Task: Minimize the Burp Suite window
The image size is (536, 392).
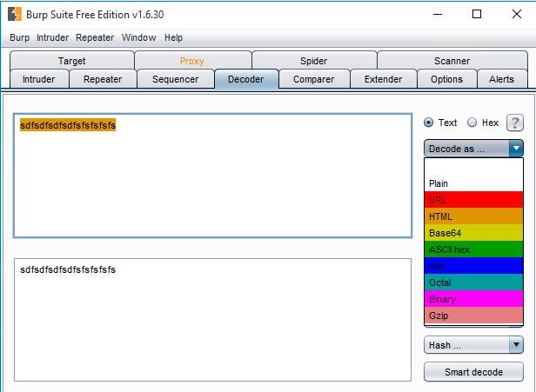Action: point(438,14)
